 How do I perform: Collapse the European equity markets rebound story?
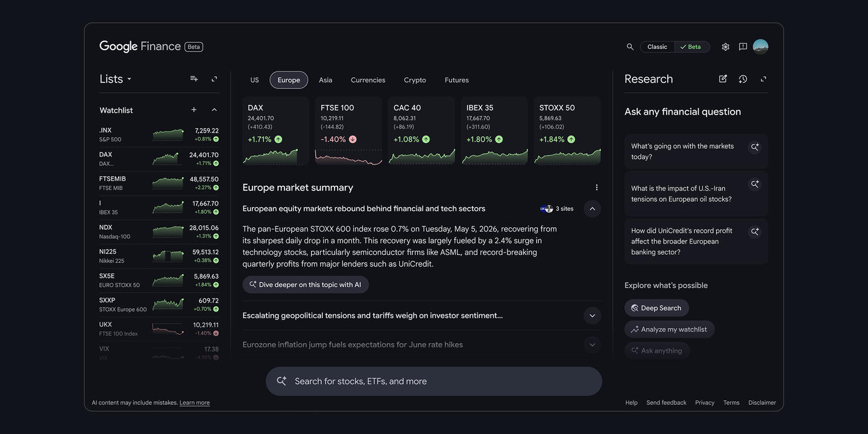593,209
